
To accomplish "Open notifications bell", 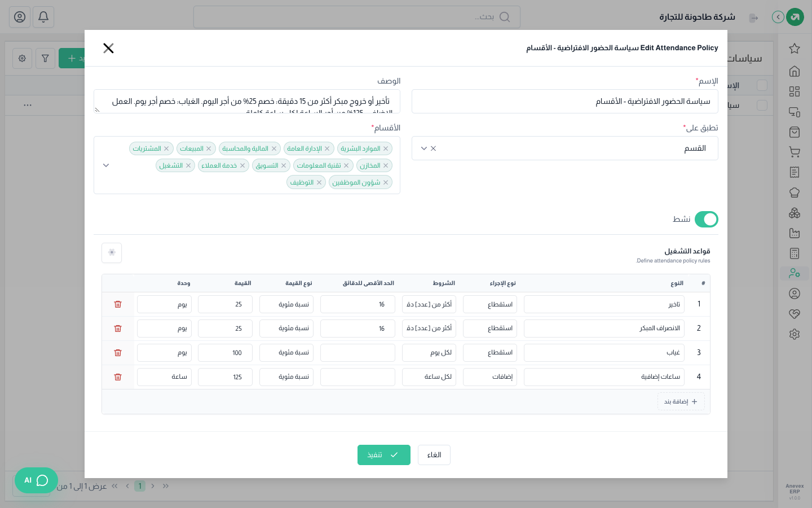I will tap(43, 17).
